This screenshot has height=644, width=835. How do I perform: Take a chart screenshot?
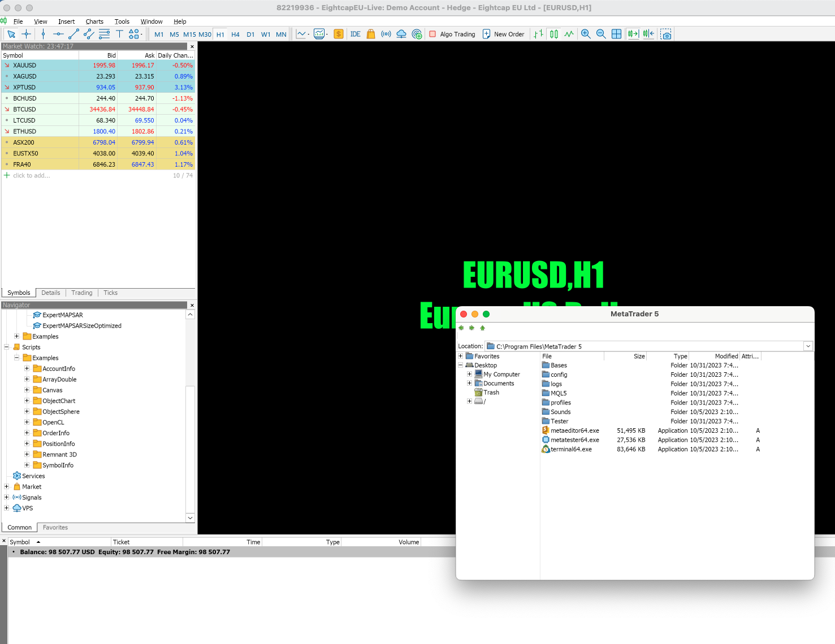(667, 34)
